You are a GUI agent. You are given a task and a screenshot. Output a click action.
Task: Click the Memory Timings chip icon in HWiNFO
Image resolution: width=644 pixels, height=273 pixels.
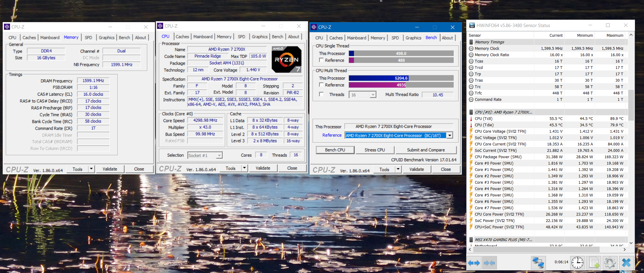pos(471,42)
